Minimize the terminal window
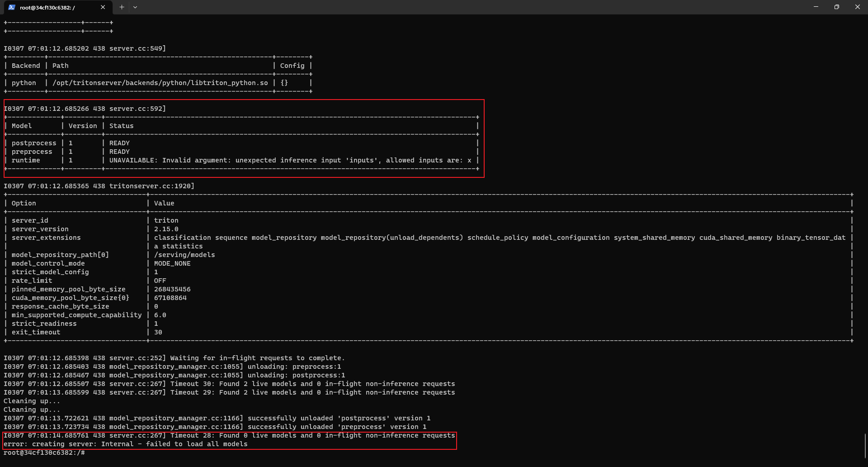The width and height of the screenshot is (868, 467). [x=816, y=7]
